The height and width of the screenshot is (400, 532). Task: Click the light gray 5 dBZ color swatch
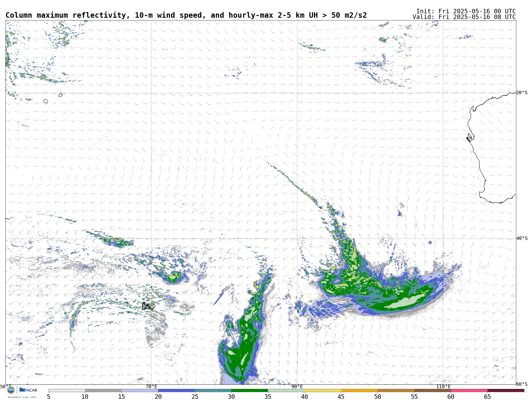(67, 391)
